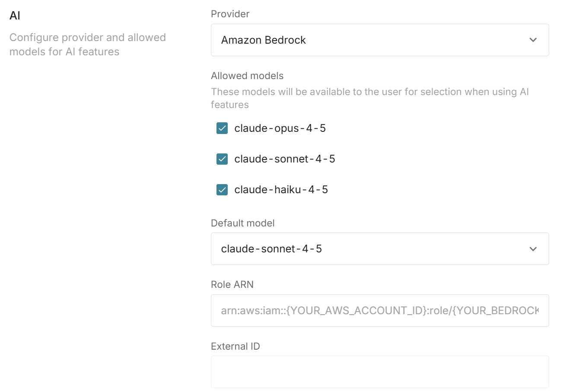Click the claude-opus-4-5 model label
563x392 pixels.
[x=280, y=128]
